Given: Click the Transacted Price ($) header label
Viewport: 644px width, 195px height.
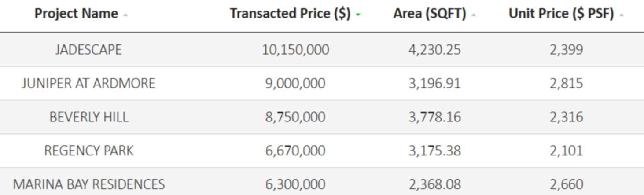Looking at the screenshot, I should click(290, 14).
